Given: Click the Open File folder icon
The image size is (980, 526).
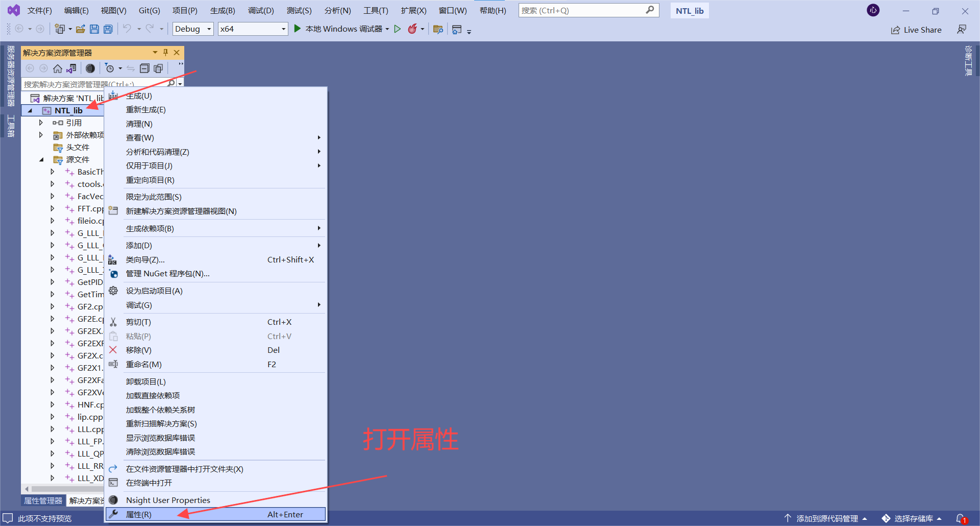Looking at the screenshot, I should [x=81, y=29].
